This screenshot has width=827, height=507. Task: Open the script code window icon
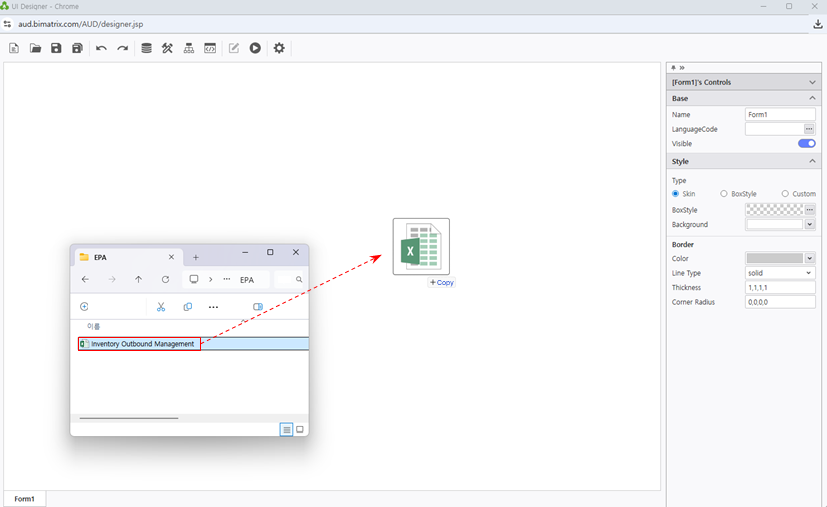click(x=210, y=48)
